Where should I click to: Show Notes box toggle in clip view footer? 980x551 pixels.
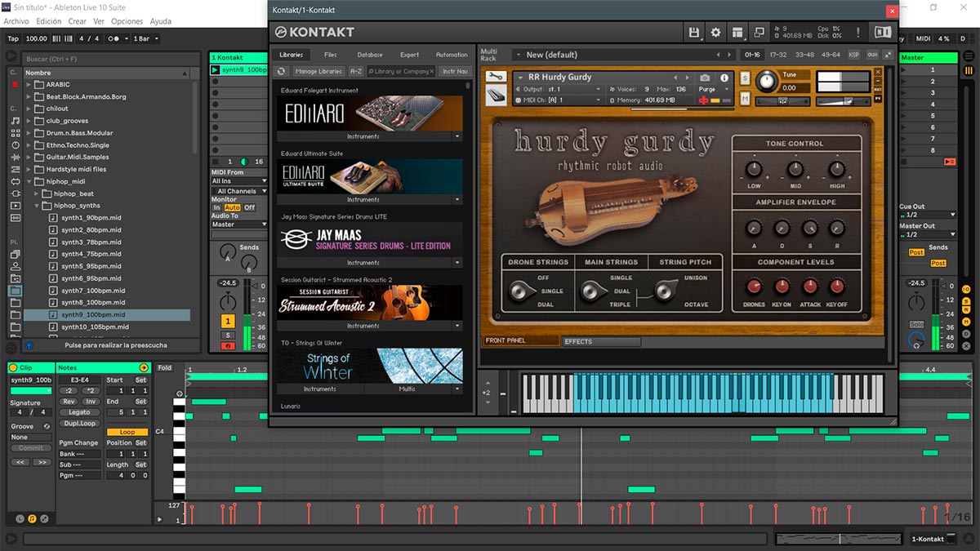[32, 518]
